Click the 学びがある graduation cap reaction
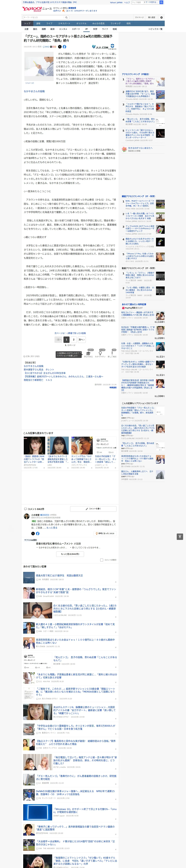This screenshot has width=186, height=868. (x=89, y=354)
